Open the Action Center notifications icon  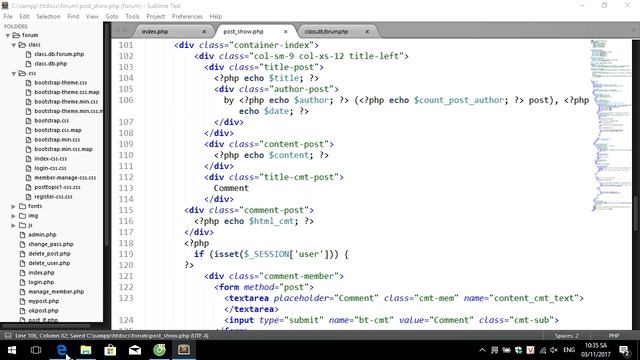click(624, 350)
